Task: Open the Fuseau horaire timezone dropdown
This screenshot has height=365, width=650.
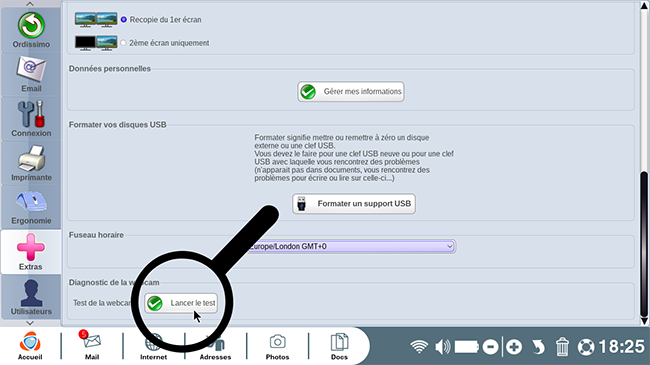Action: click(x=352, y=246)
